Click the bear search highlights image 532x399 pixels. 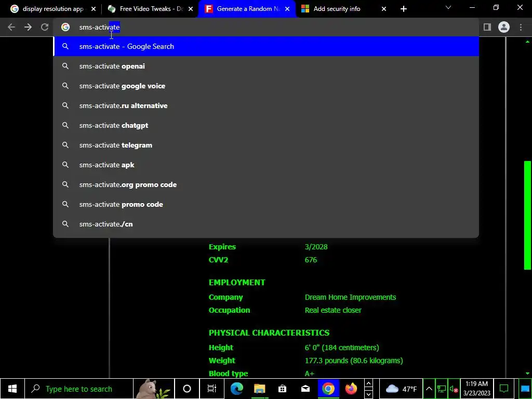click(x=154, y=389)
